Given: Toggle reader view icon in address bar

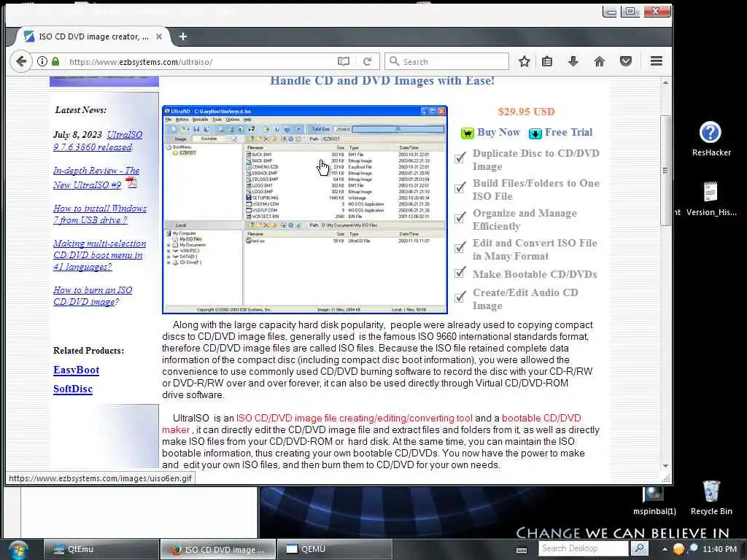Looking at the screenshot, I should pos(343,61).
